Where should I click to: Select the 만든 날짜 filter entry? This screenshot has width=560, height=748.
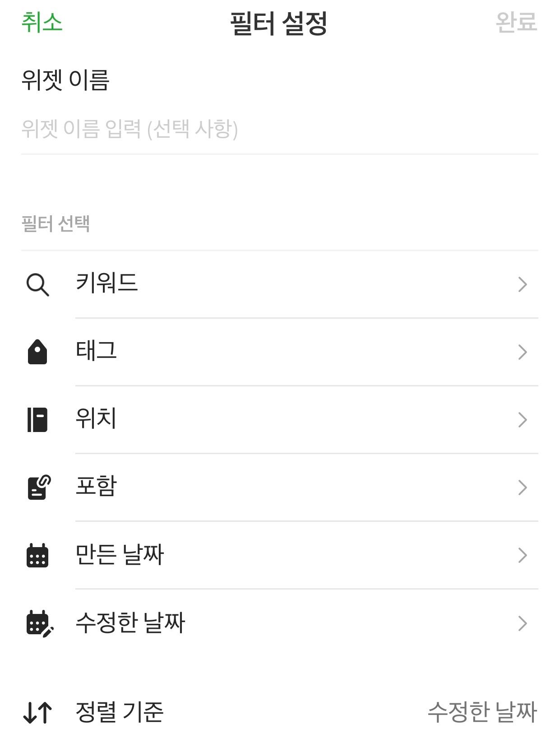point(120,554)
